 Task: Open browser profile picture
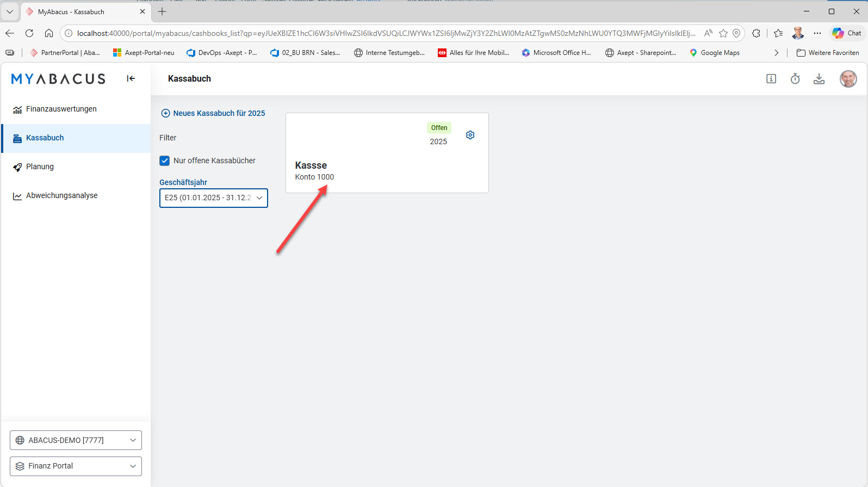pyautogui.click(x=798, y=33)
